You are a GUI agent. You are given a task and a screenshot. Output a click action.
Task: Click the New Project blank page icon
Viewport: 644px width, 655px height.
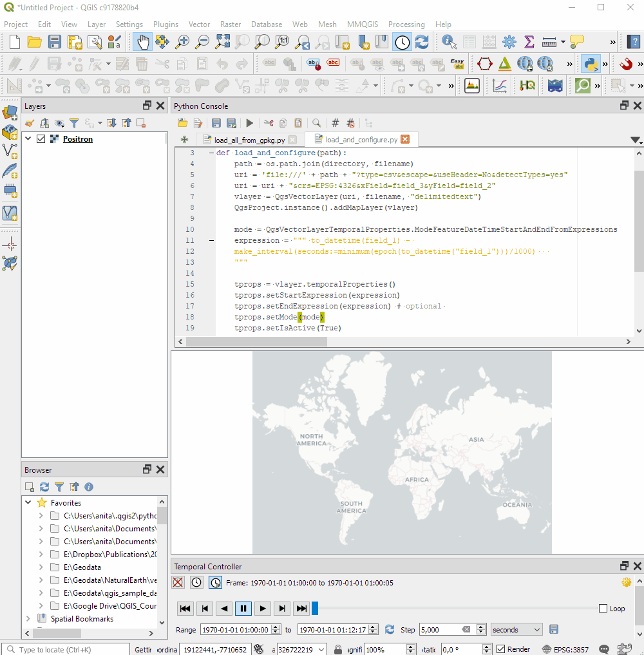15,43
